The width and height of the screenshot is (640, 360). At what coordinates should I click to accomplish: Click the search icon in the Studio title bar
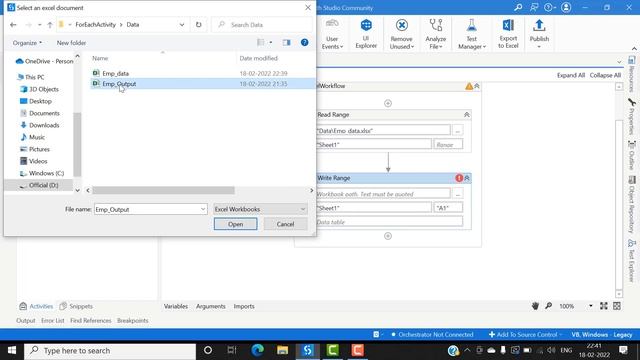[x=518, y=7]
